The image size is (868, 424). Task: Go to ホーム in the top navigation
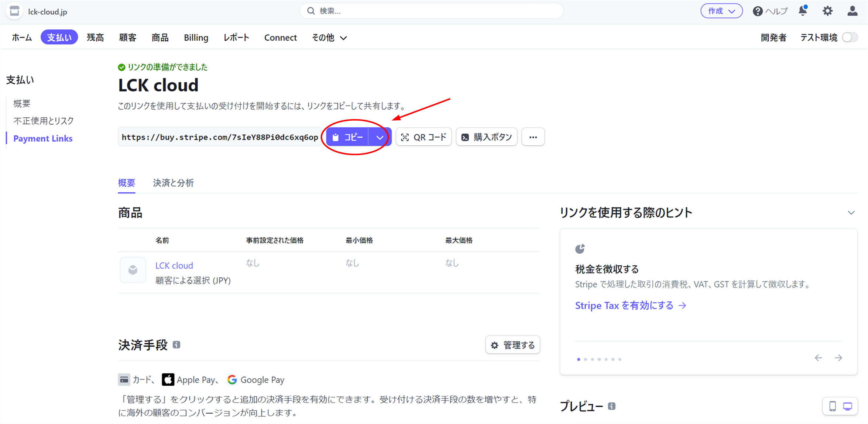pyautogui.click(x=21, y=37)
